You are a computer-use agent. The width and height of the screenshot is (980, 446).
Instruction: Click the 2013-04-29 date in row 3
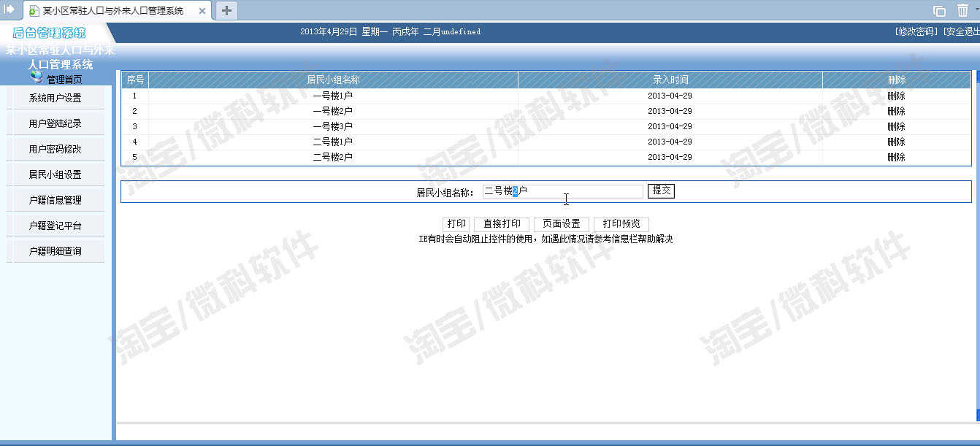[x=670, y=126]
